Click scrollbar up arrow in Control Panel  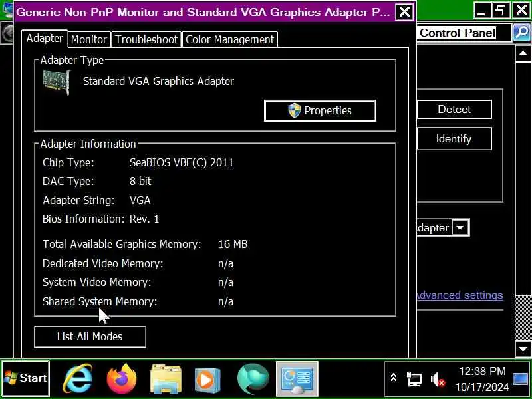tap(523, 53)
